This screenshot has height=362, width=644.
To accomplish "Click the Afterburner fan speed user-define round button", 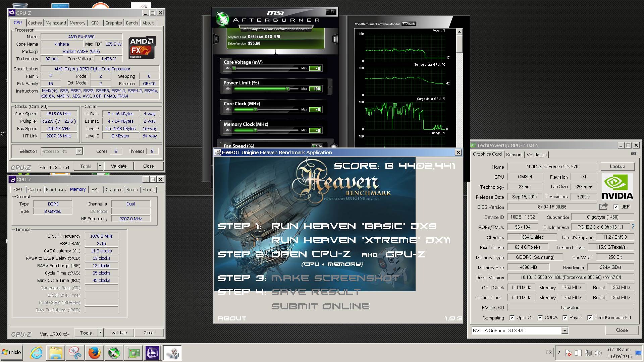I will click(x=333, y=146).
